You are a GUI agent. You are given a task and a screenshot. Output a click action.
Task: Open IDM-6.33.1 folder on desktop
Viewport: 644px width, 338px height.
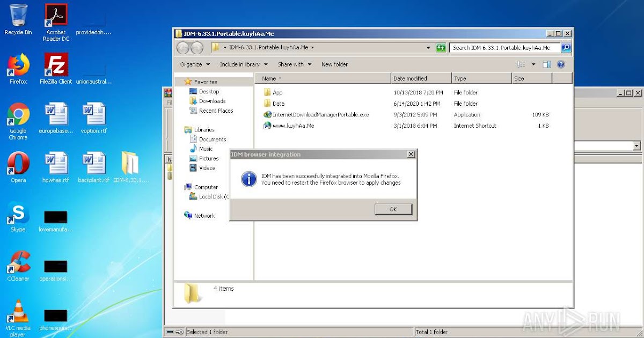point(131,167)
